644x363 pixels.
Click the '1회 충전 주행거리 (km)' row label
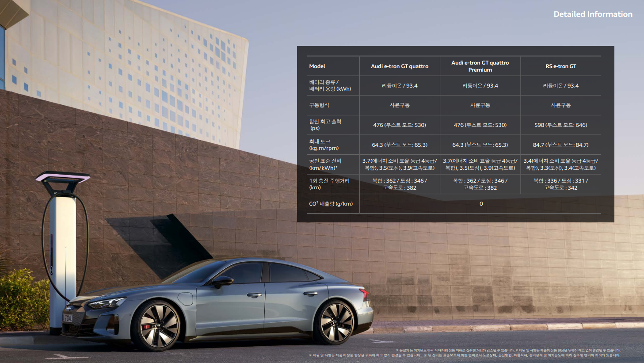tap(329, 184)
